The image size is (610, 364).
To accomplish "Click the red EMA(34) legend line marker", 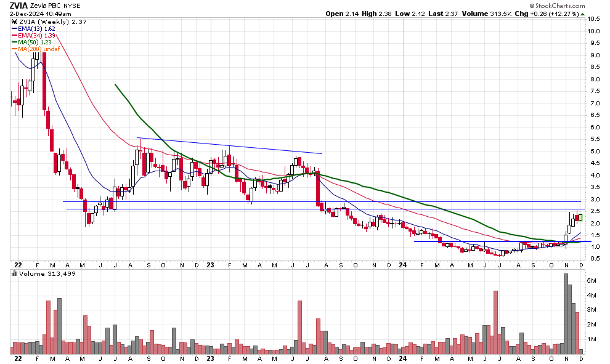I will click(14, 36).
